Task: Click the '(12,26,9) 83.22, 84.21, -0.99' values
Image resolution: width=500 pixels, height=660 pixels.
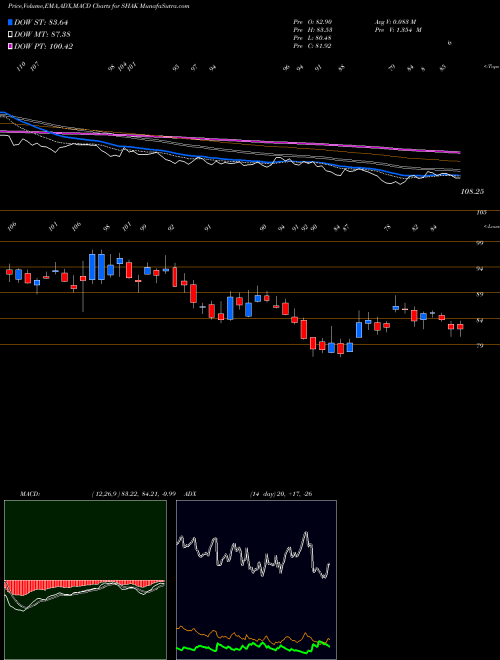Action: click(x=132, y=494)
